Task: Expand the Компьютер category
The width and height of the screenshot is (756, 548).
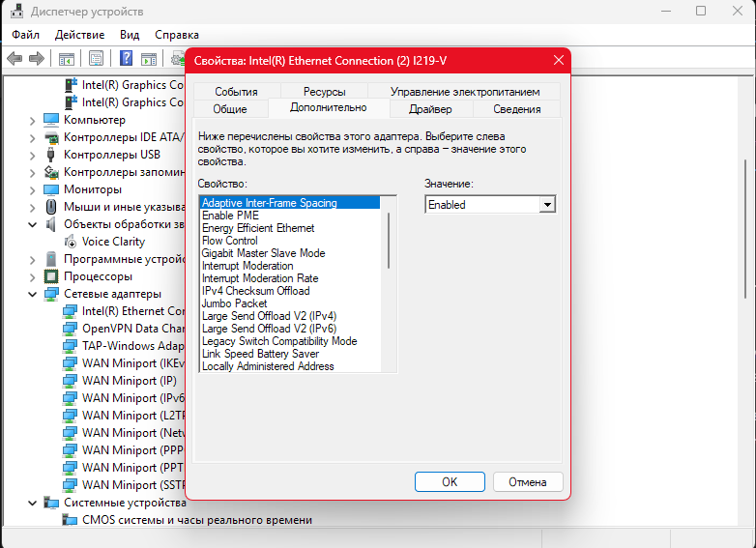Action: [x=32, y=120]
